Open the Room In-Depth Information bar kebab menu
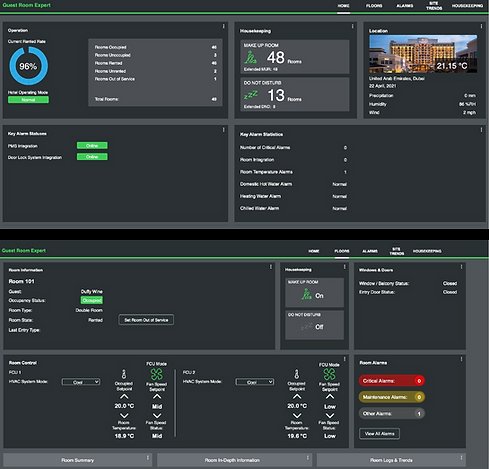This screenshot has width=489, height=469. point(308,458)
